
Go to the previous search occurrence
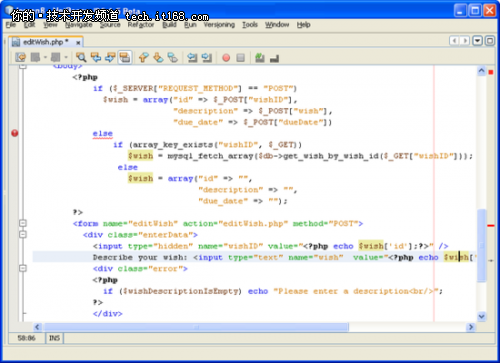pos(96,58)
